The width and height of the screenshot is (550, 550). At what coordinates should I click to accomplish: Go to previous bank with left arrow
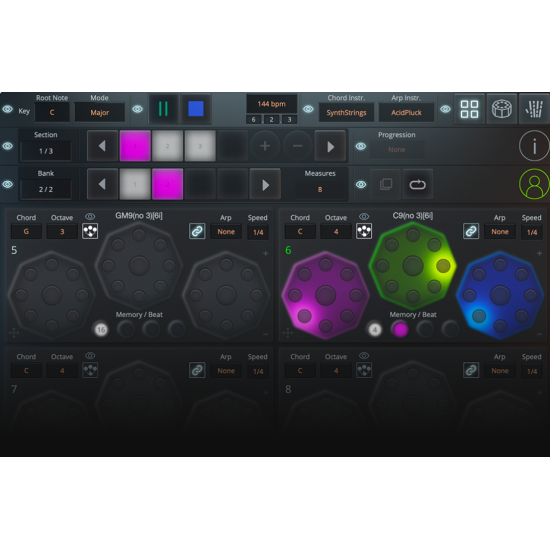pos(102,184)
